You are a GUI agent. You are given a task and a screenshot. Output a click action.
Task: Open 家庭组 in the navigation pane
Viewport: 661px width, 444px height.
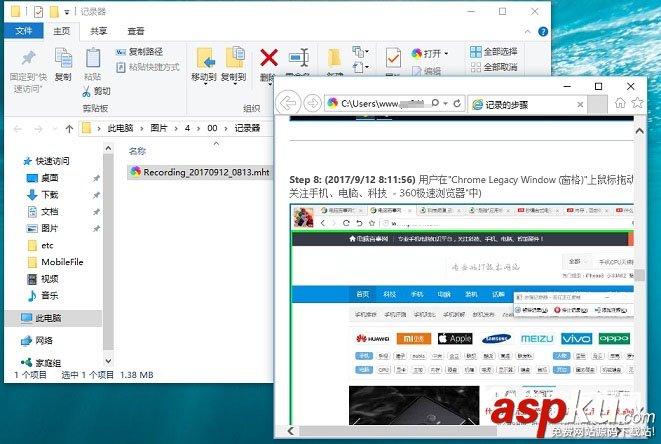click(41, 363)
